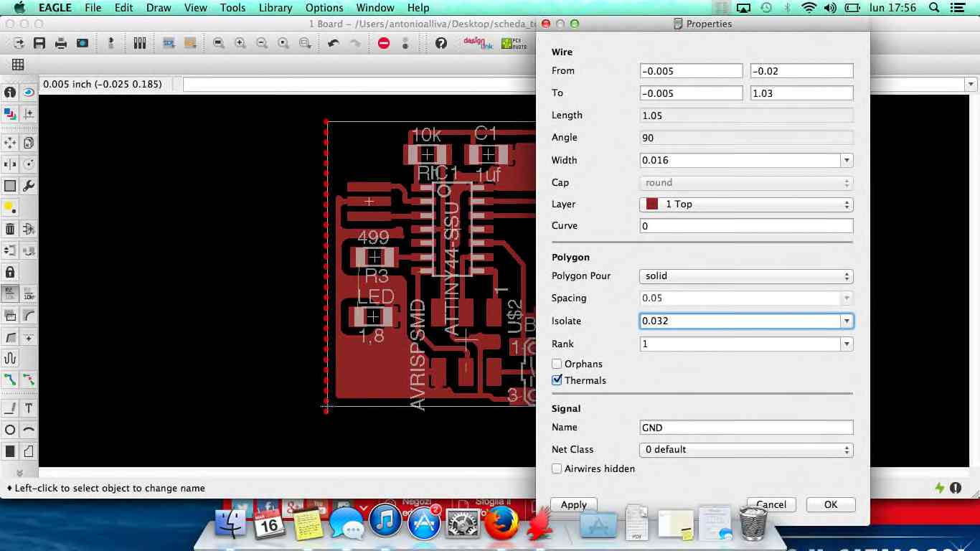This screenshot has width=980, height=551.
Task: Click the Zoom out magnifier icon
Action: pyautogui.click(x=262, y=43)
